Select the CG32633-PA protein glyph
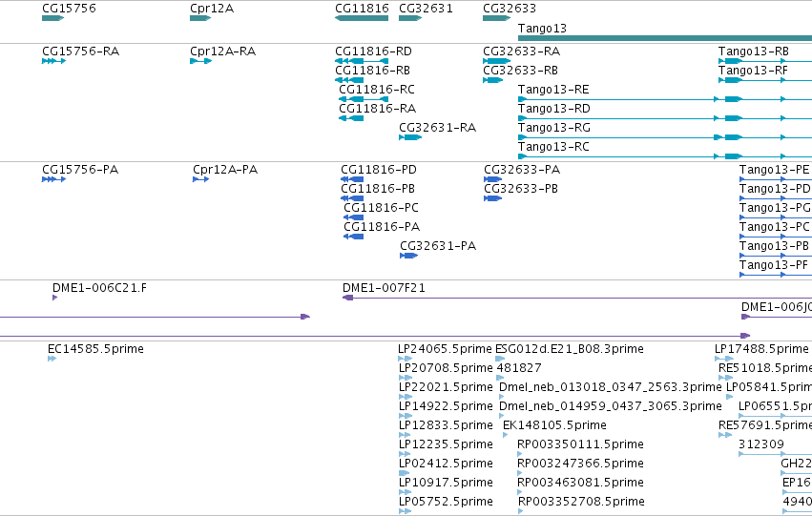The width and height of the screenshot is (812, 516). pos(493,179)
